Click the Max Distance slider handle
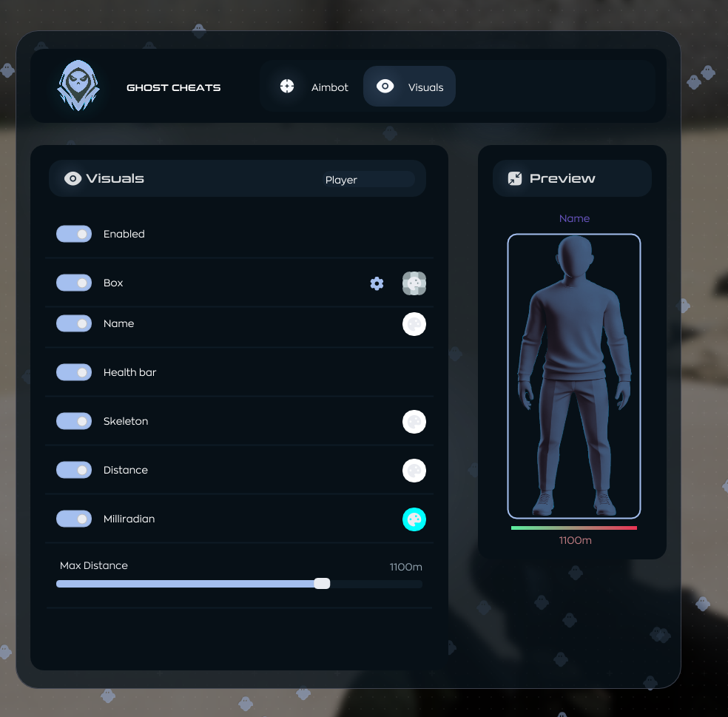This screenshot has width=728, height=717. coord(322,584)
